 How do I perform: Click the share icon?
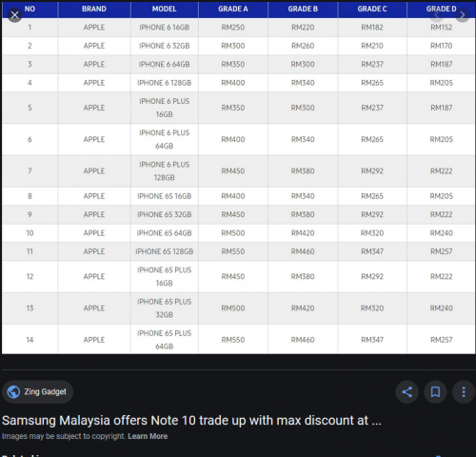407,392
